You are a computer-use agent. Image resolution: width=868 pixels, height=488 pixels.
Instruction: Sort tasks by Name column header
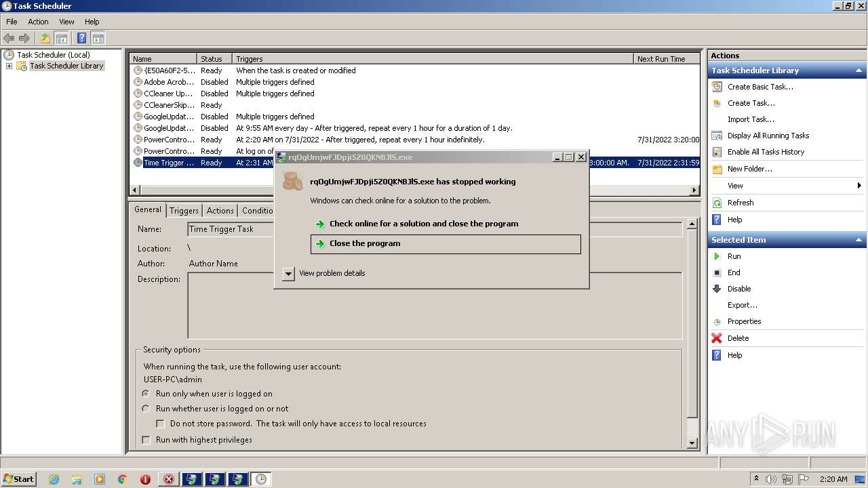pos(163,59)
